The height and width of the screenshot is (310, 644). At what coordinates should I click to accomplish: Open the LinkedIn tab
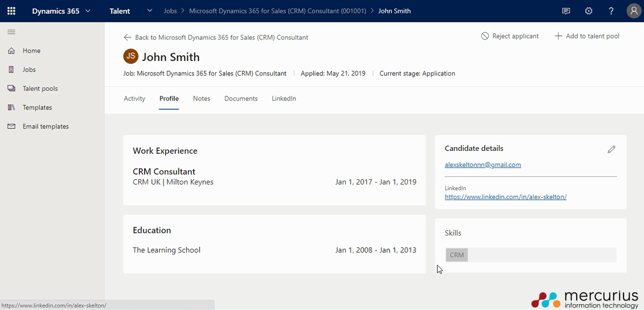[284, 99]
